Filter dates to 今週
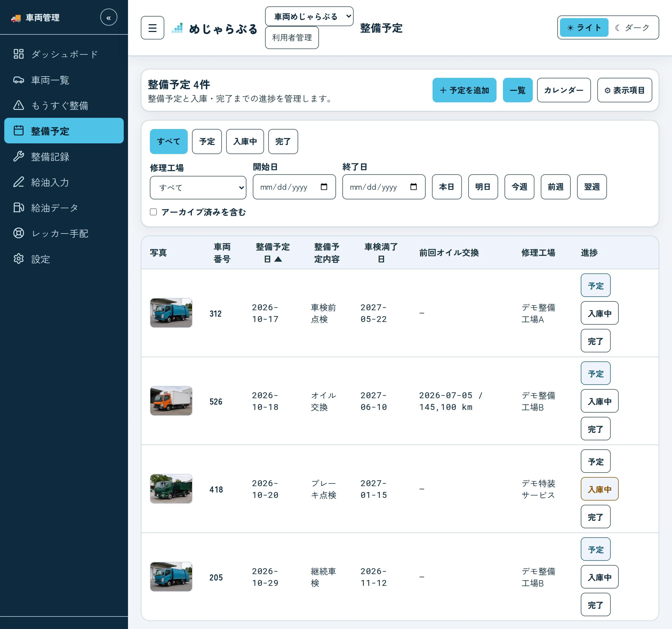672x629 pixels. pyautogui.click(x=519, y=187)
